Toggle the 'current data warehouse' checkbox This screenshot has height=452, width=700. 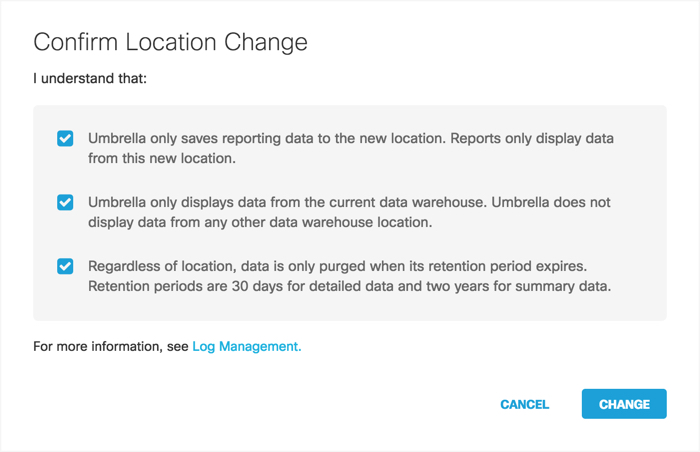click(65, 202)
